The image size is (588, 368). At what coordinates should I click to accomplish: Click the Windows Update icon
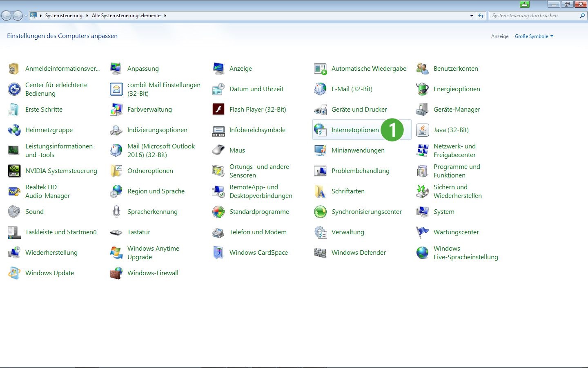[x=14, y=273]
